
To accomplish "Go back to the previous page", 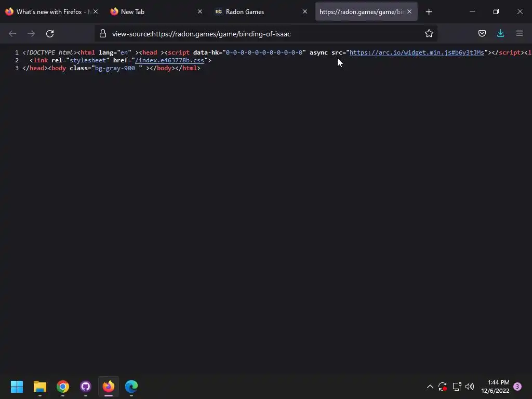I will (x=12, y=34).
